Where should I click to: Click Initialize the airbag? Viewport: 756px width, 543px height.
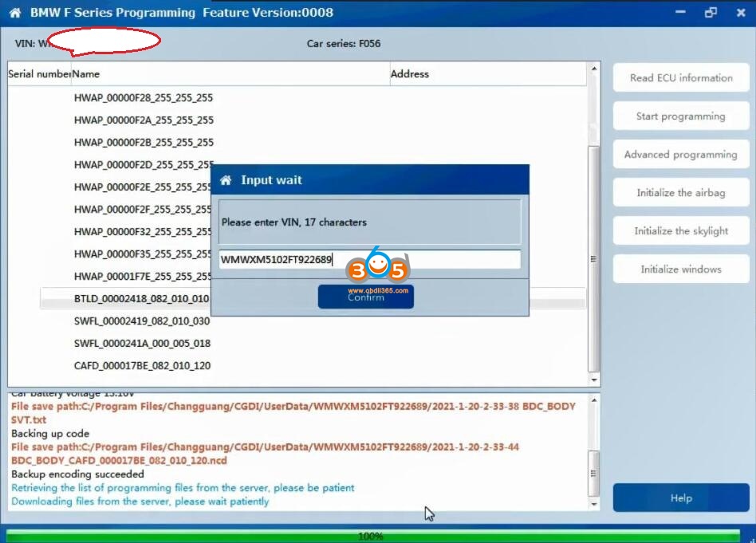pyautogui.click(x=681, y=192)
